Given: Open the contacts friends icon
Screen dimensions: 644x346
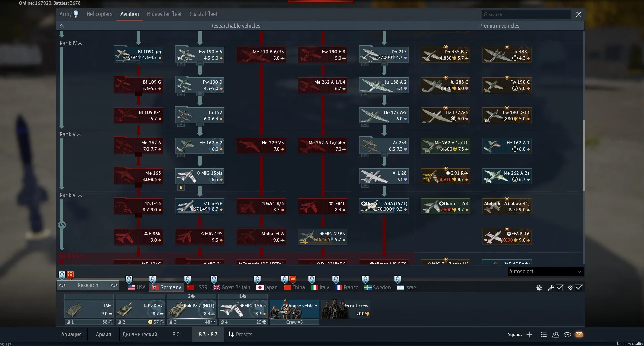Looking at the screenshot, I should [x=556, y=335].
